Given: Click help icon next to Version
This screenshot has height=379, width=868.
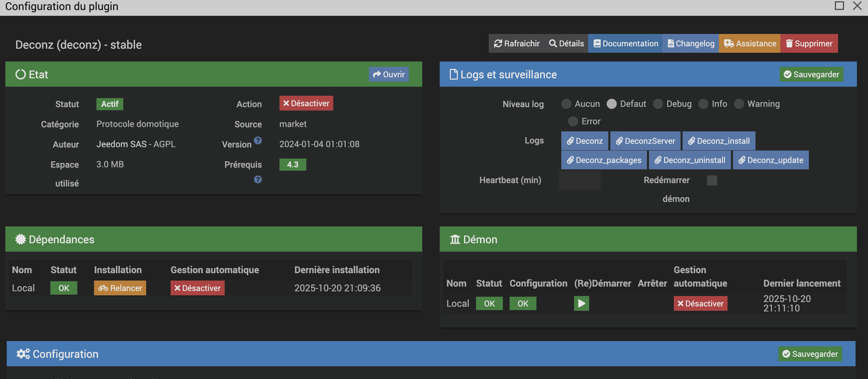Looking at the screenshot, I should pyautogui.click(x=258, y=140).
